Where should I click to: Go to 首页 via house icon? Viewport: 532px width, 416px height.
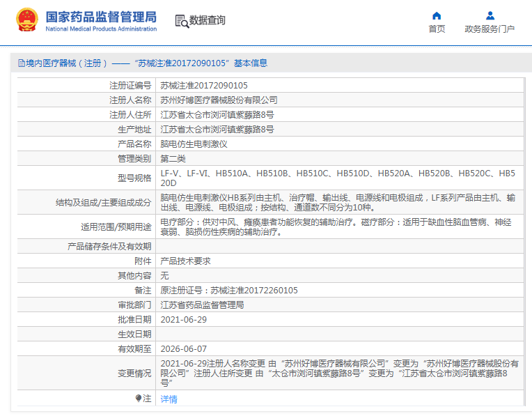click(x=437, y=15)
